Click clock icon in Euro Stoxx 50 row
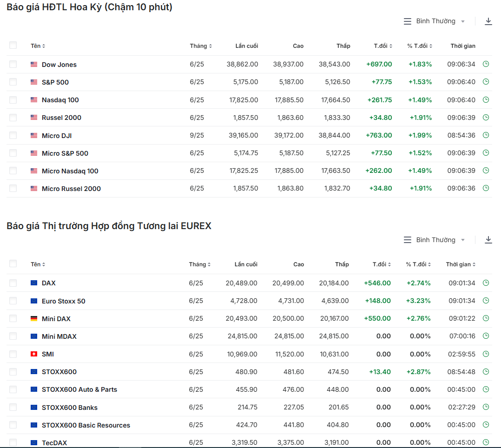Image resolution: width=501 pixels, height=448 pixels. (x=486, y=300)
